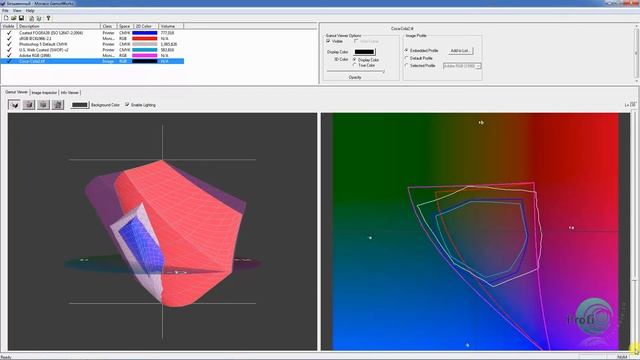Toggle the Visible checkbox in Gamut Viewer Options
Viewport: 640px width, 360px height.
coord(328,41)
